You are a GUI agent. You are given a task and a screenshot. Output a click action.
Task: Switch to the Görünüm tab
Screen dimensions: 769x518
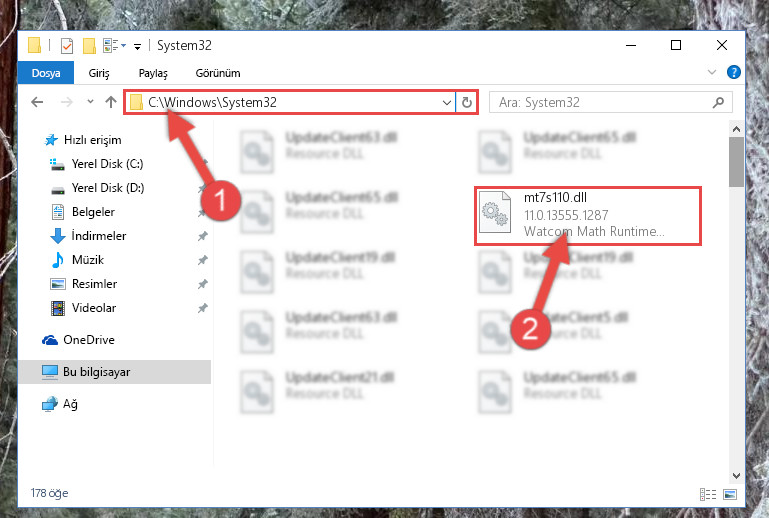pos(218,73)
